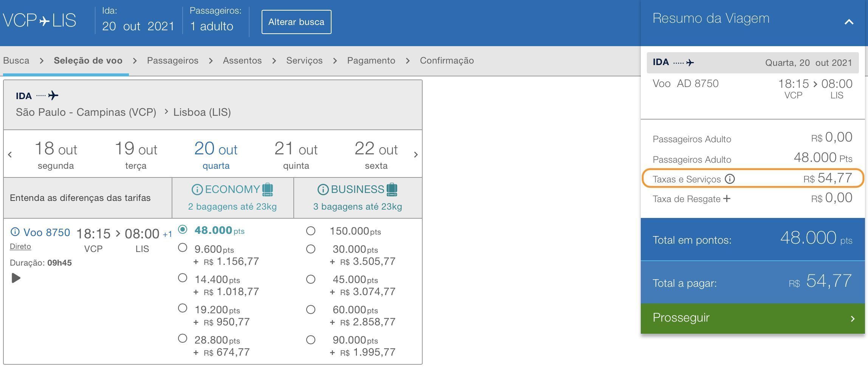
Task: Click the info icon next to BUSINESS
Action: pos(323,190)
